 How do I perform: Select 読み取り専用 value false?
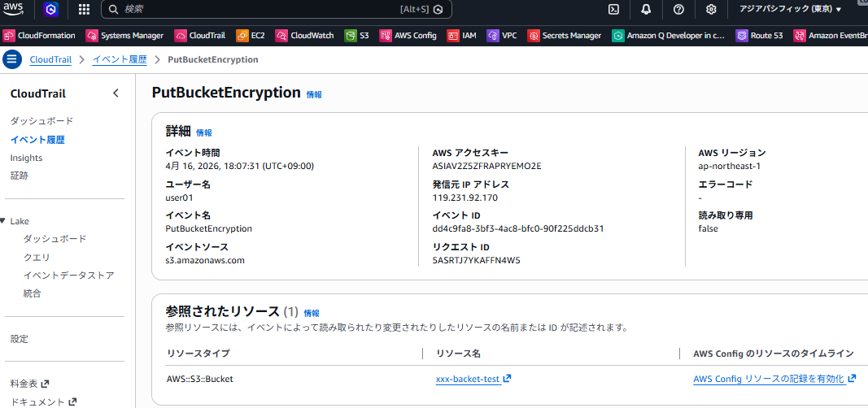(x=708, y=228)
